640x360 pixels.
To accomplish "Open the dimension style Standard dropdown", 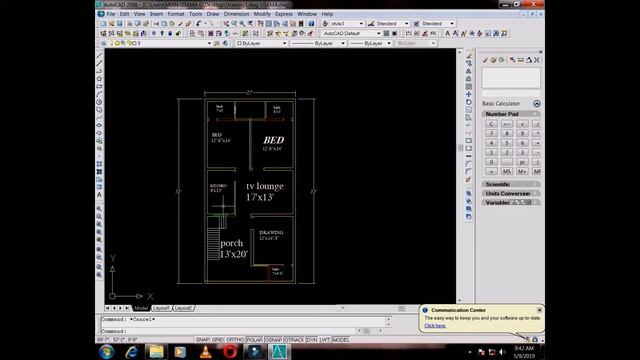I will (x=406, y=24).
